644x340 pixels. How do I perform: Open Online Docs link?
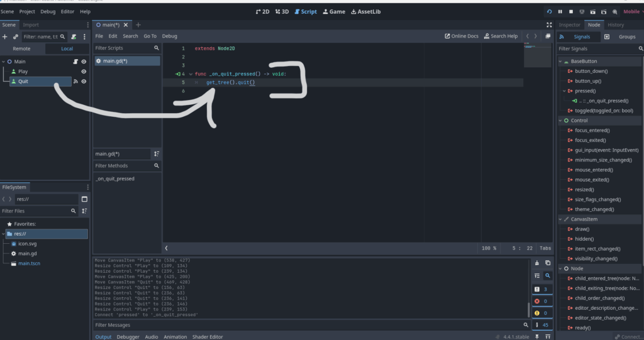(461, 36)
